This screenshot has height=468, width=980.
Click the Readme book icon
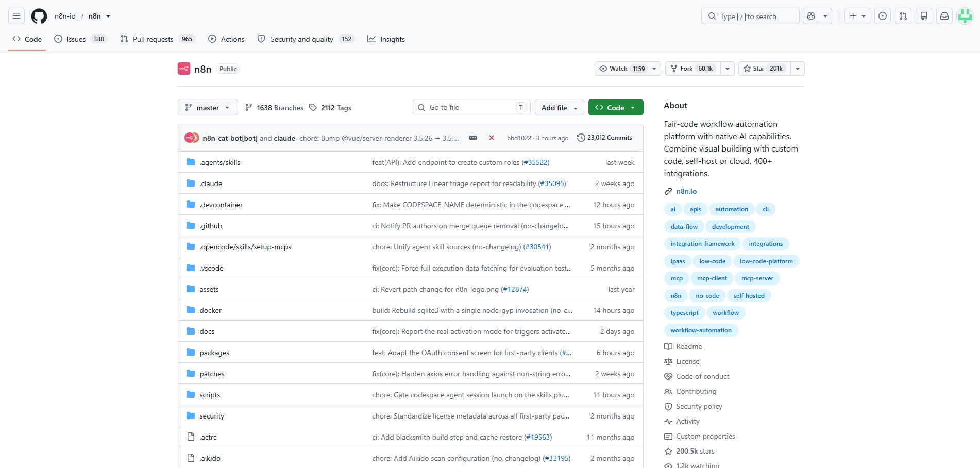[x=668, y=346]
